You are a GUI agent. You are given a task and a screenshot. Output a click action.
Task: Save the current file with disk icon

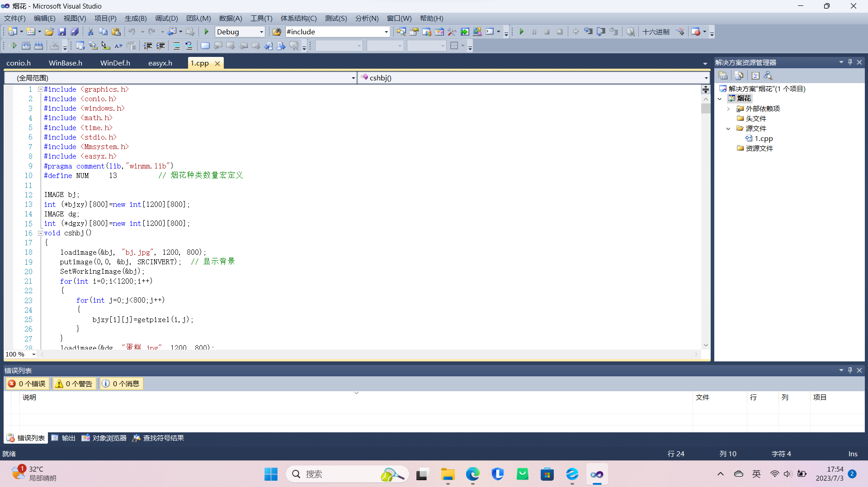point(62,32)
